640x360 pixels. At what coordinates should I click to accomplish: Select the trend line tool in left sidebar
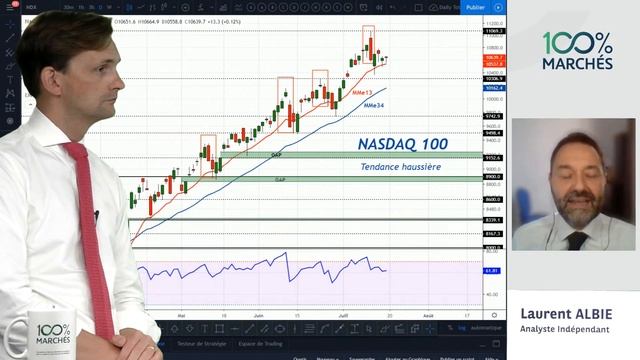pos(10,38)
